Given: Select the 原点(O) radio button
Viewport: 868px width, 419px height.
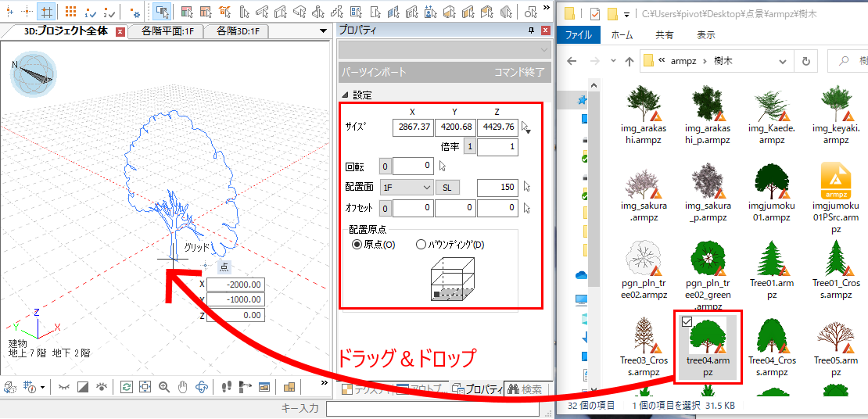Looking at the screenshot, I should (357, 245).
